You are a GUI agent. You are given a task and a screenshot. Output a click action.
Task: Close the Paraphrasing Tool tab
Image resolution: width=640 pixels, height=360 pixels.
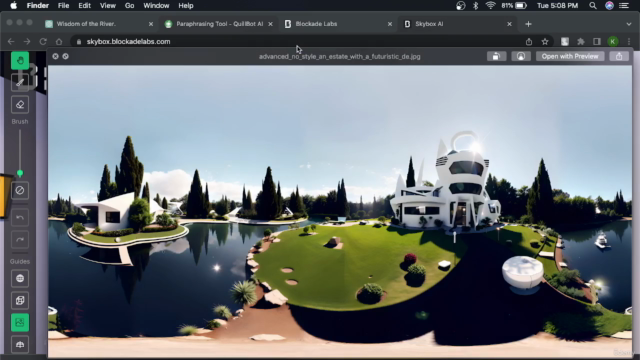[x=270, y=24]
